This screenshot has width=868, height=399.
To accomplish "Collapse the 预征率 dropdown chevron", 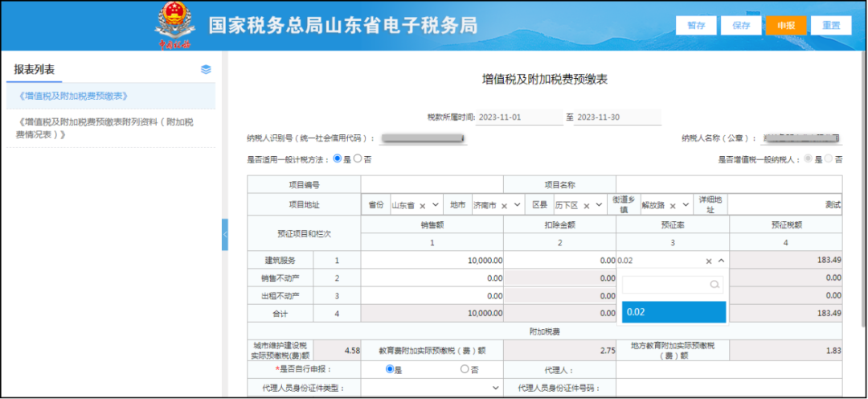I will point(721,261).
